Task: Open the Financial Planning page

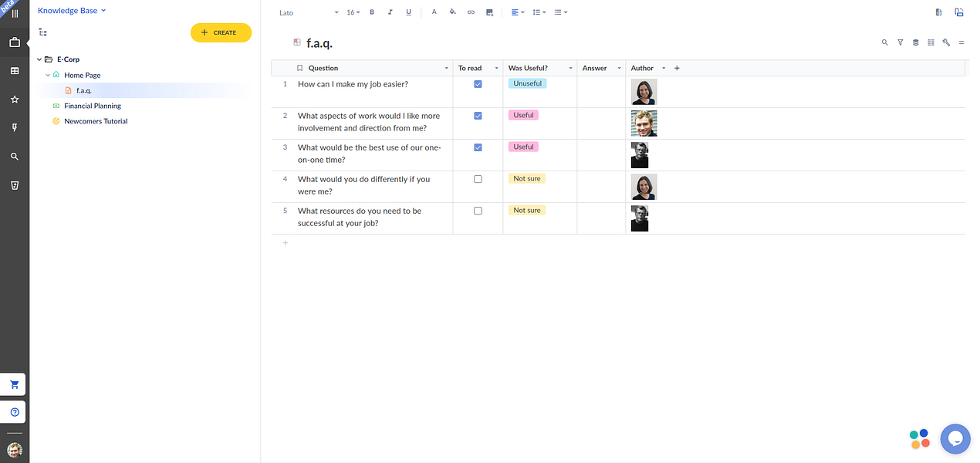Action: click(93, 106)
